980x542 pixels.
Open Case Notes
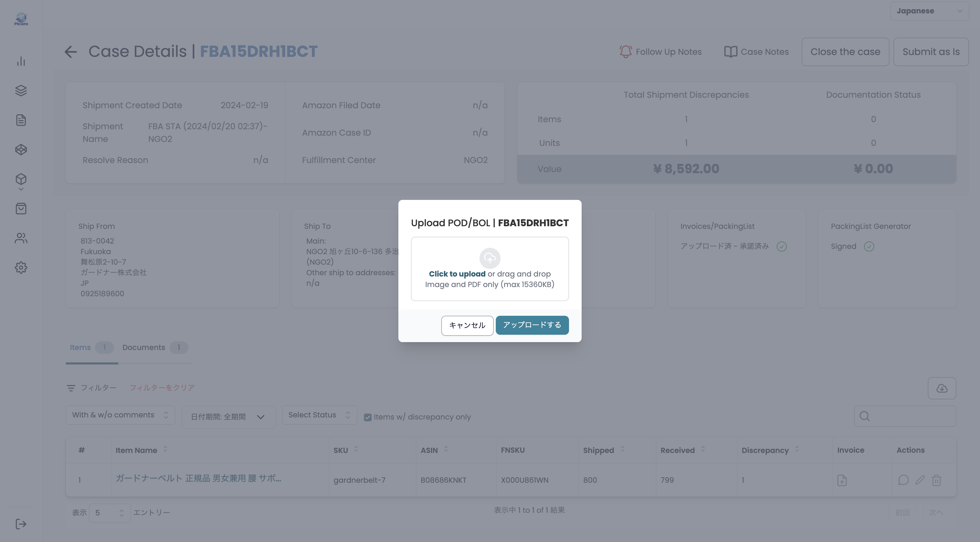coord(756,52)
